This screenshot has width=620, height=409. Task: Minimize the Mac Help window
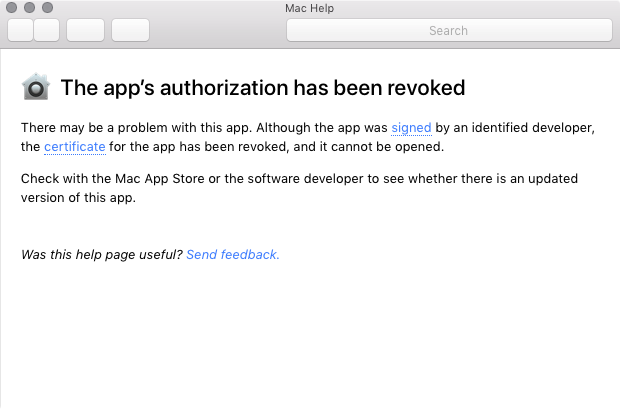30,8
